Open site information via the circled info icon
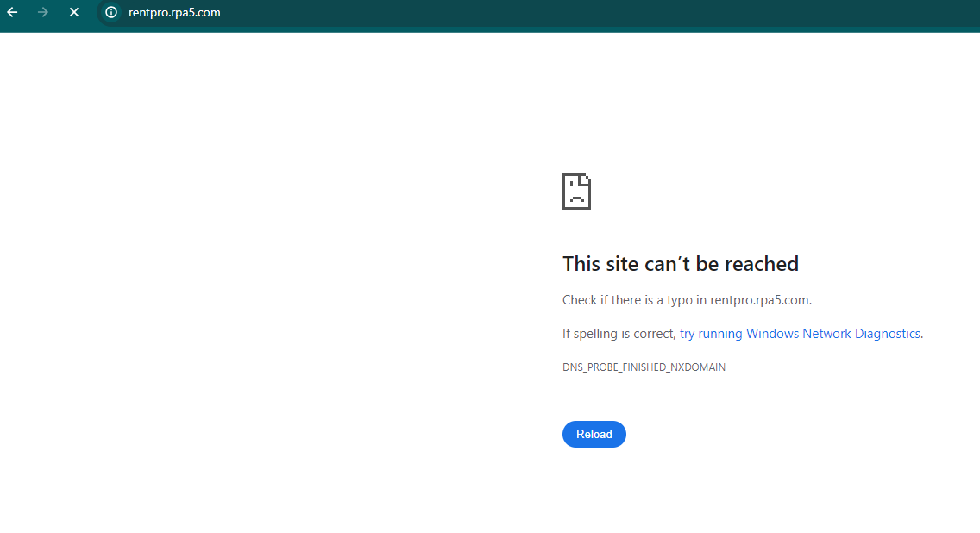This screenshot has height=533, width=980. [110, 12]
